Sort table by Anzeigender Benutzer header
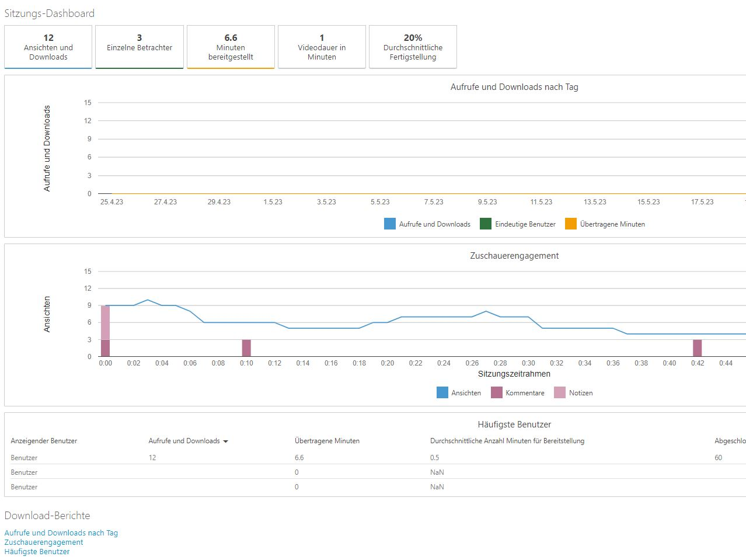 44,441
